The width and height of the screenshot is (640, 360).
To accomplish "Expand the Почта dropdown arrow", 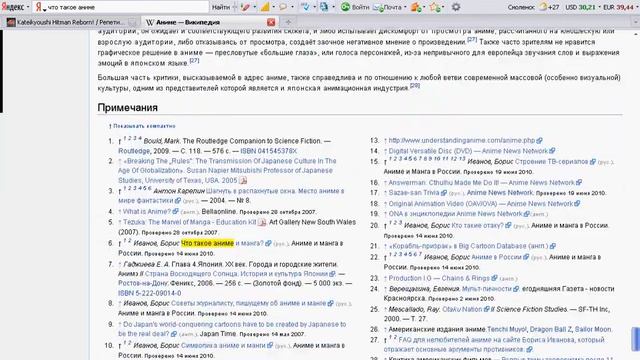I will [405, 7].
